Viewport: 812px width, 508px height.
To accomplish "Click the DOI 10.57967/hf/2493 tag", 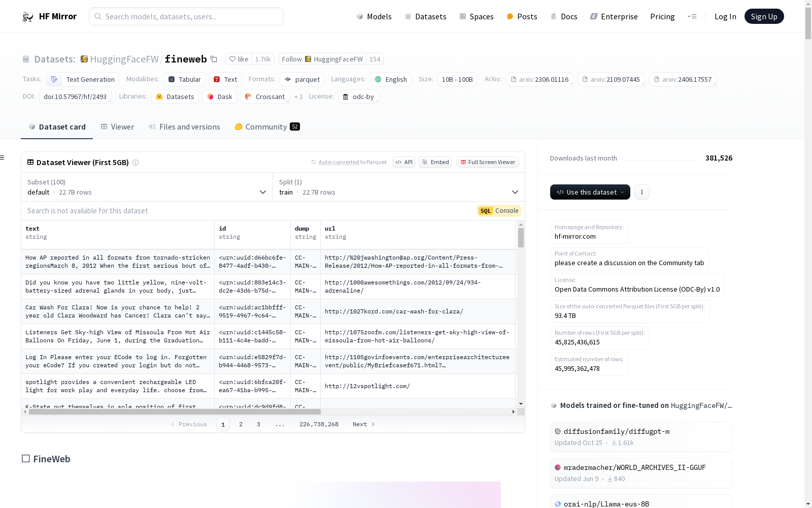I will [75, 97].
